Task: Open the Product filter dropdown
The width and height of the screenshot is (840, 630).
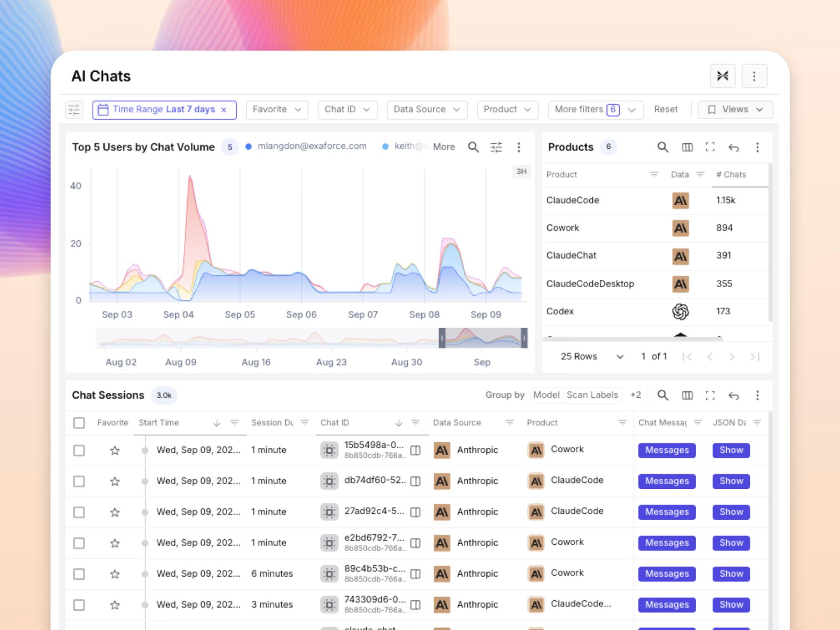Action: point(507,110)
